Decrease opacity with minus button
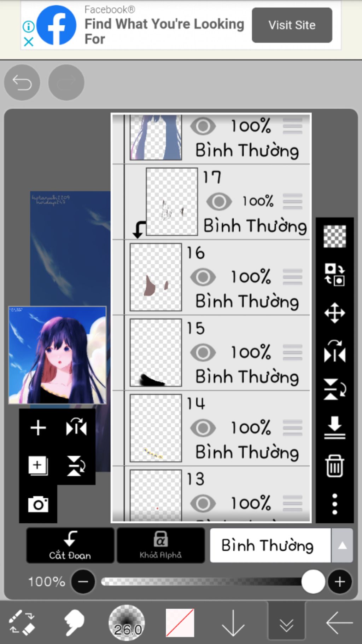This screenshot has height=644, width=362. [83, 581]
